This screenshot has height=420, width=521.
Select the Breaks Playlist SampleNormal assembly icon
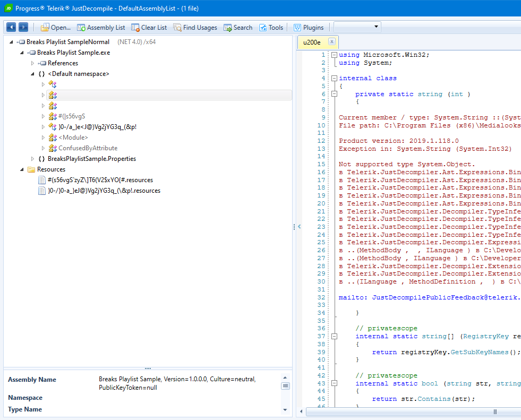(21, 42)
